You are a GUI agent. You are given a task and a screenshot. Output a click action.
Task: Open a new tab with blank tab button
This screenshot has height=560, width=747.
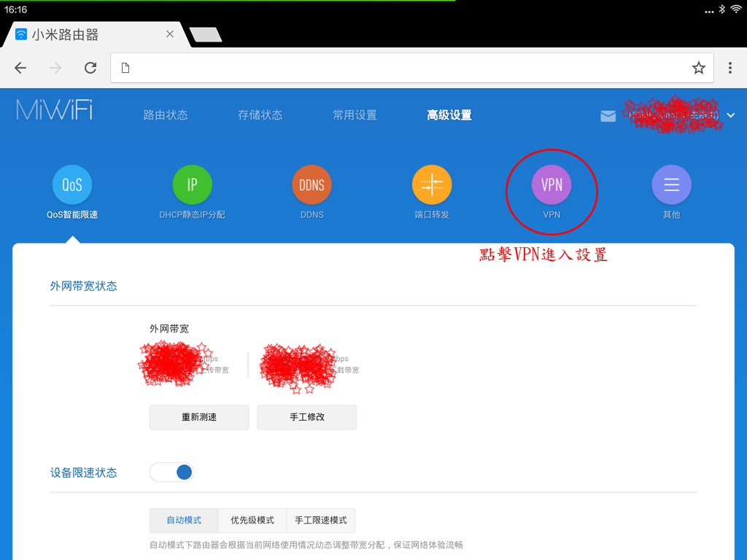click(x=206, y=35)
